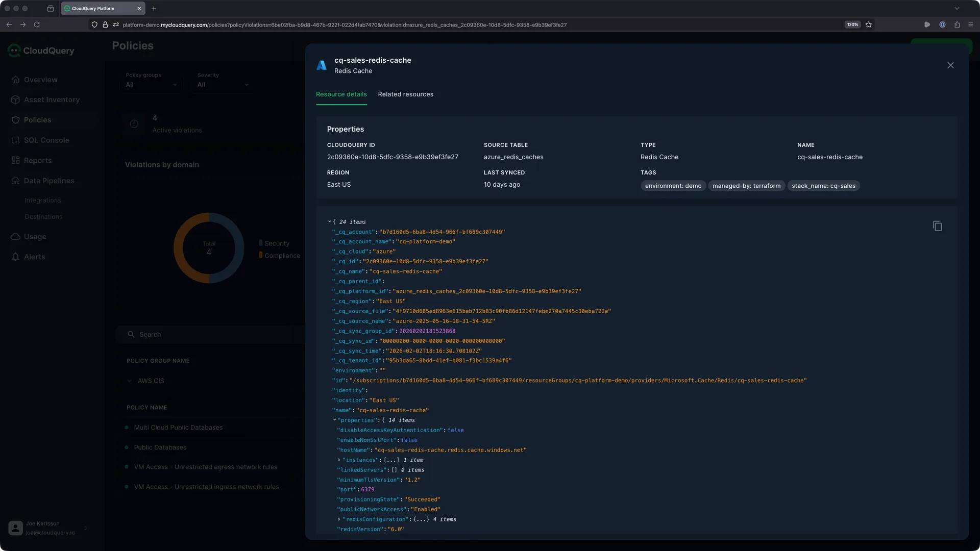Click the Azure logo beside cq-sales-redis-cache
This screenshot has height=551, width=980.
(322, 65)
